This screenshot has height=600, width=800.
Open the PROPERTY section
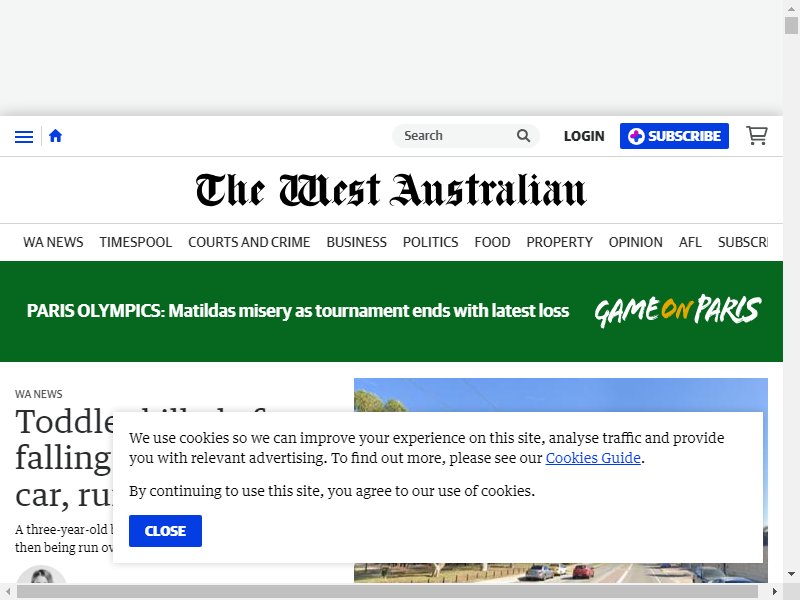pos(560,242)
